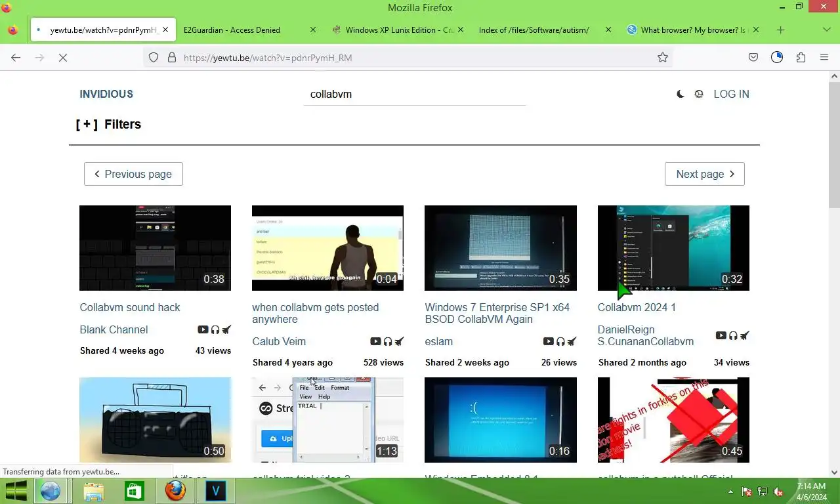Open audio mode for Collabvm sound hack
Screen dimensions: 840x504
pyautogui.click(x=215, y=329)
